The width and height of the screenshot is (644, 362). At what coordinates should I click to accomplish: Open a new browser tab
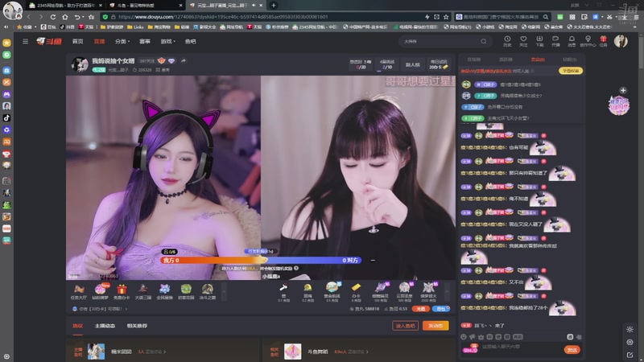point(274,6)
